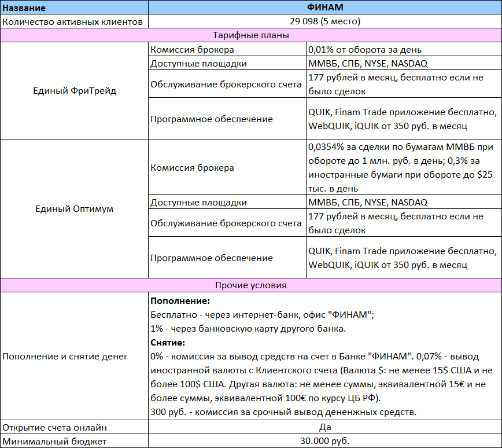Click 'Доступные площадки' in Единый ФриТрейд rows

tap(227, 63)
